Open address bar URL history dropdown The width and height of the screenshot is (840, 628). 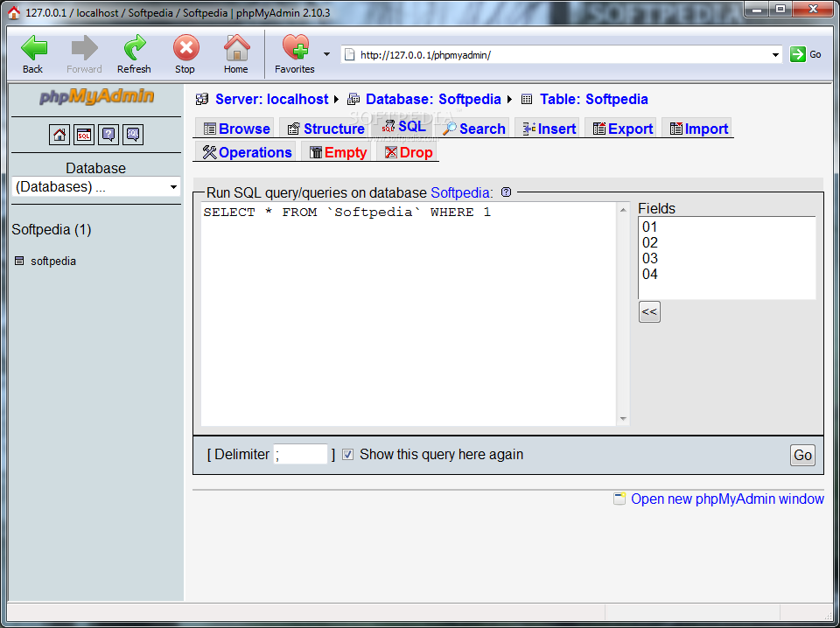pos(775,54)
